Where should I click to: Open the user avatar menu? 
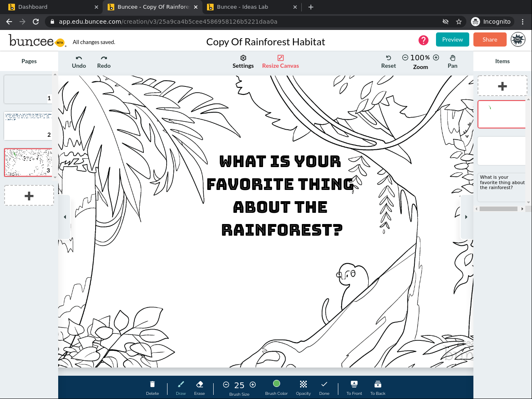[x=518, y=39]
